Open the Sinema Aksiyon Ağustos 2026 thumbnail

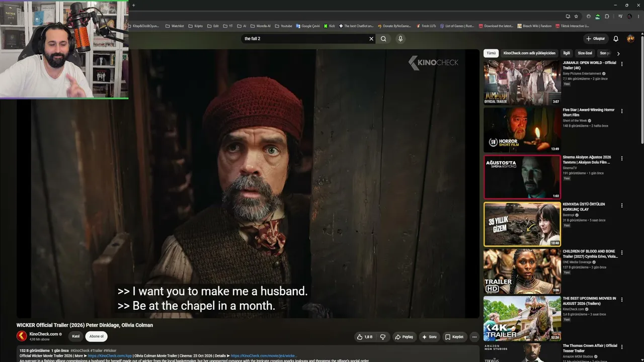522,177
